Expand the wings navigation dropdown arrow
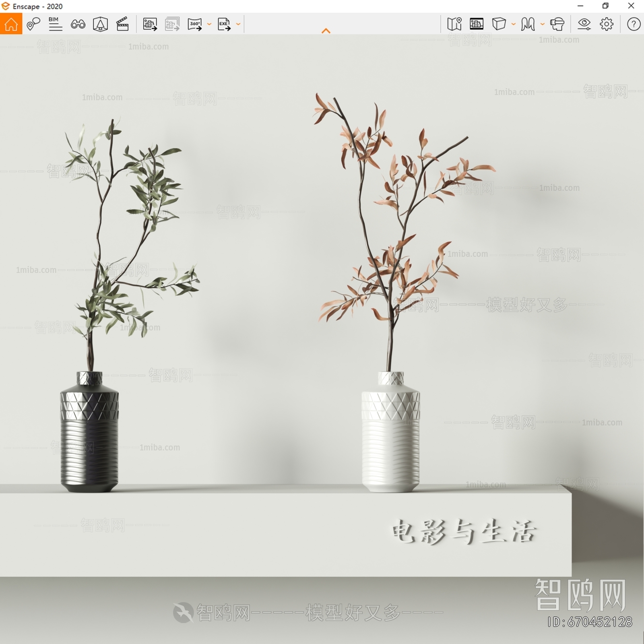Image resolution: width=644 pixels, height=644 pixels. 543,24
